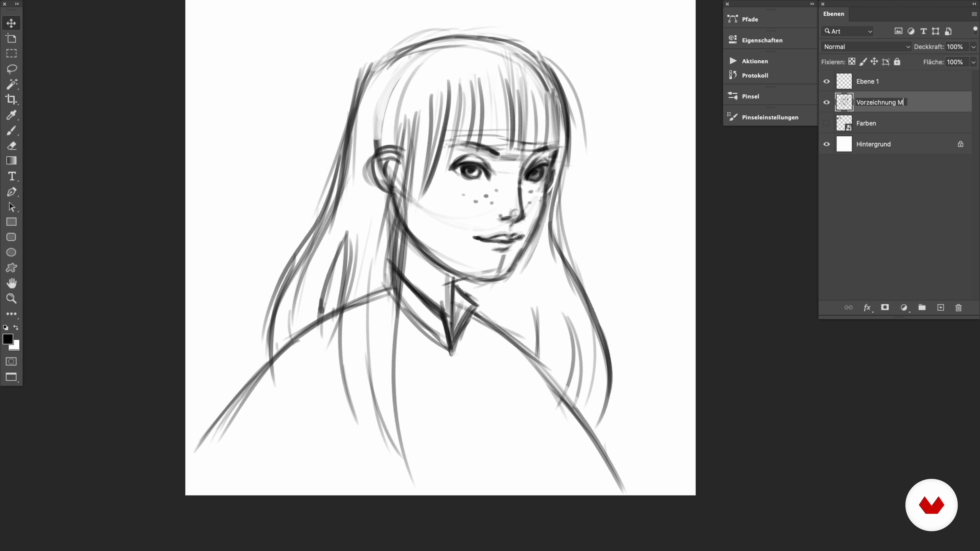Select the Move tool

[11, 23]
